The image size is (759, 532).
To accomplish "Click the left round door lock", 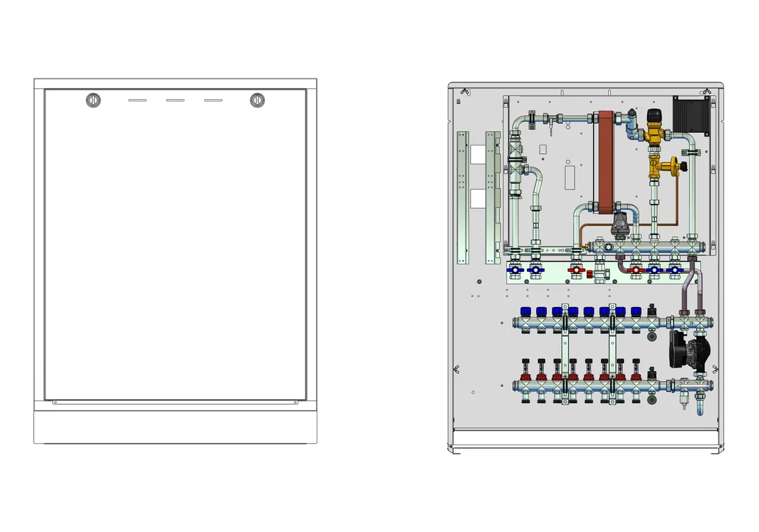I will coord(94,101).
